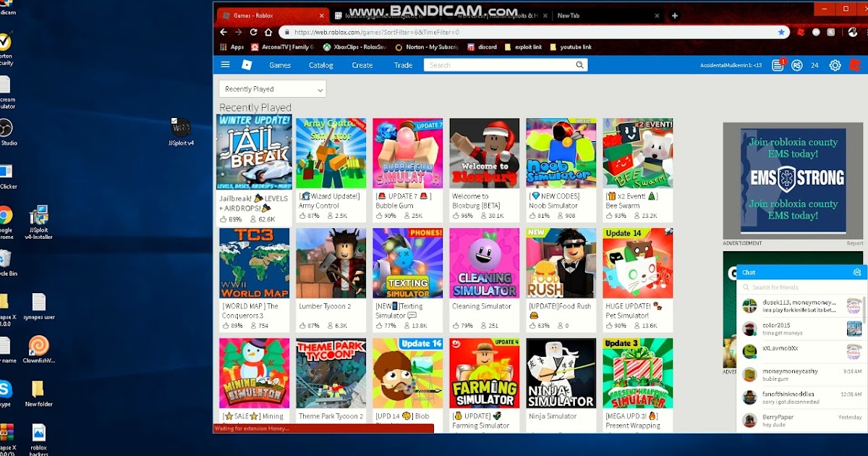Viewport: 868px width, 456px height.
Task: Click the address bar URL
Action: 376,33
